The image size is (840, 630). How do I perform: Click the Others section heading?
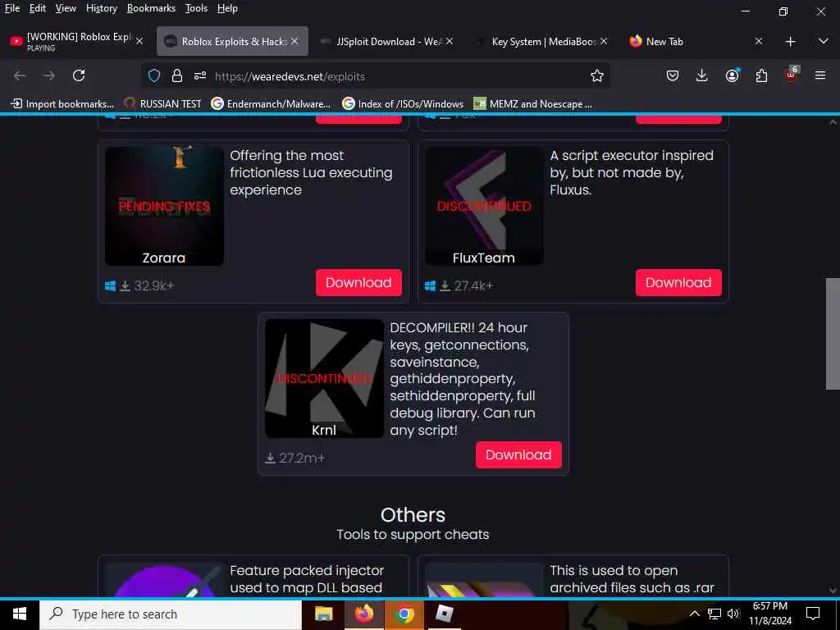413,515
